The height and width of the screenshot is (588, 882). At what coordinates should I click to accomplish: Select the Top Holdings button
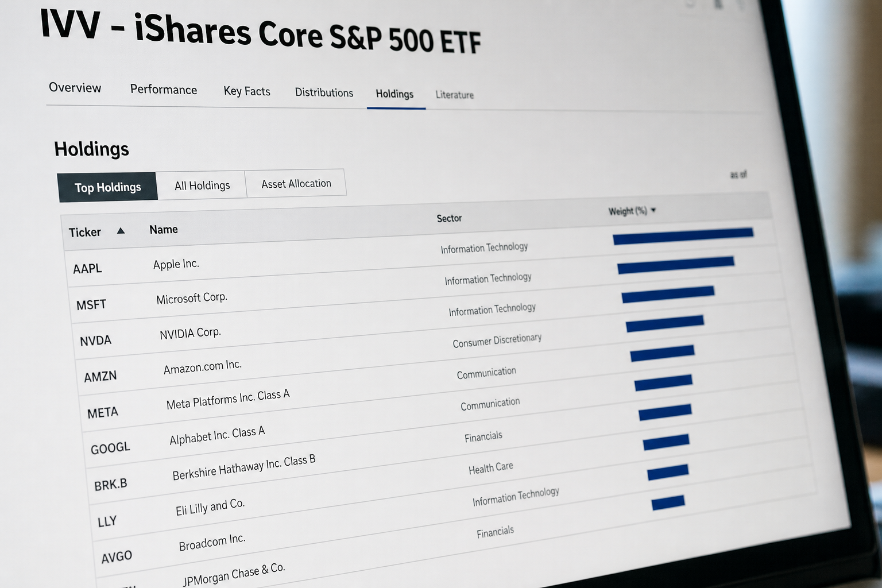tap(107, 187)
